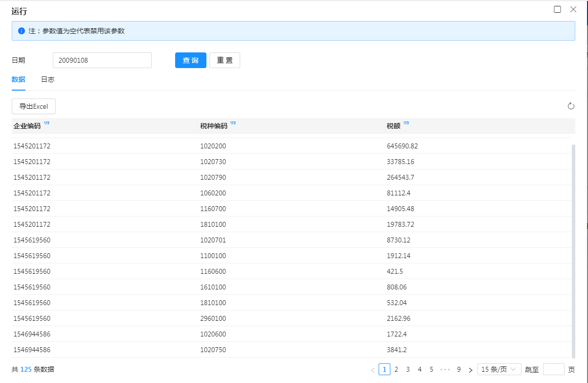Go to the next page arrow
The height and width of the screenshot is (383, 588).
click(471, 370)
